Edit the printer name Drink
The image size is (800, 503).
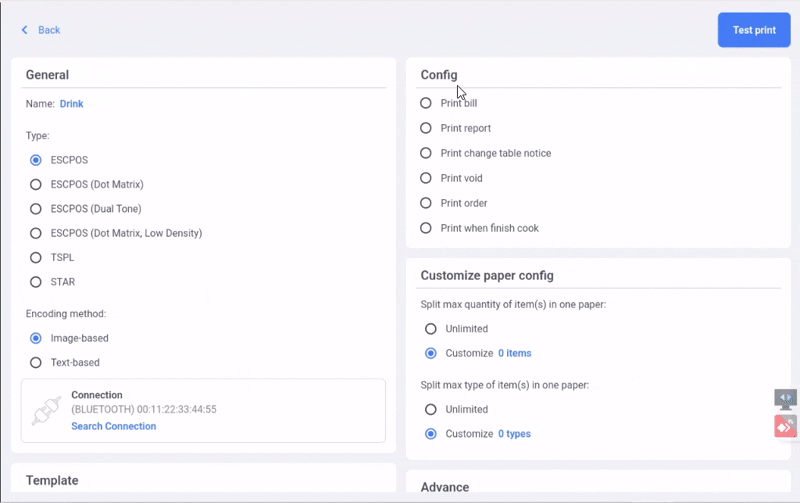click(x=72, y=103)
